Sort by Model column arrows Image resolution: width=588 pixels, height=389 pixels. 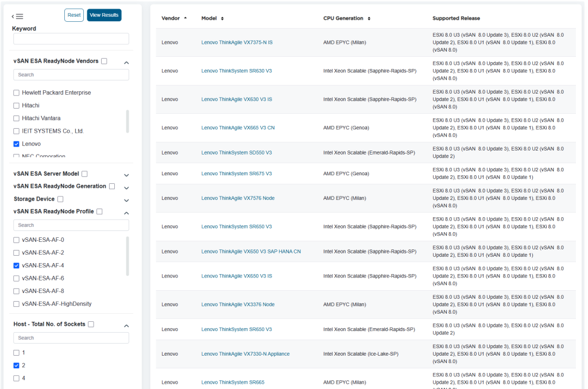tap(222, 18)
